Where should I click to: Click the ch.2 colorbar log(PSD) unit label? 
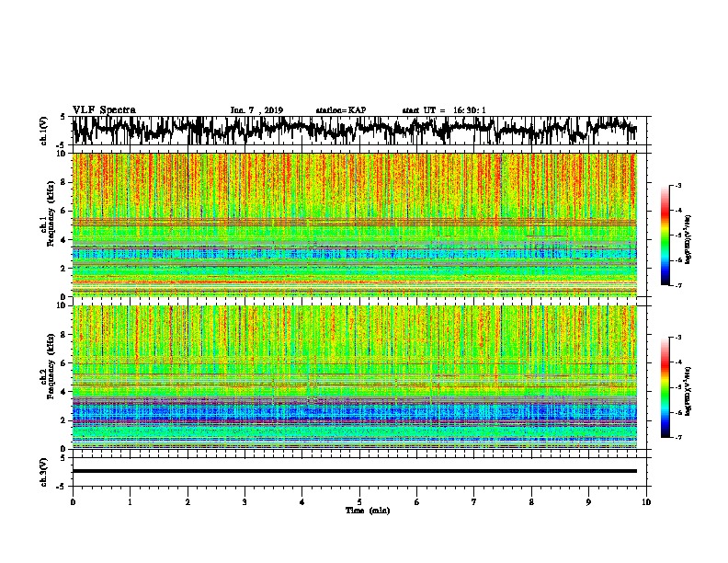click(688, 391)
